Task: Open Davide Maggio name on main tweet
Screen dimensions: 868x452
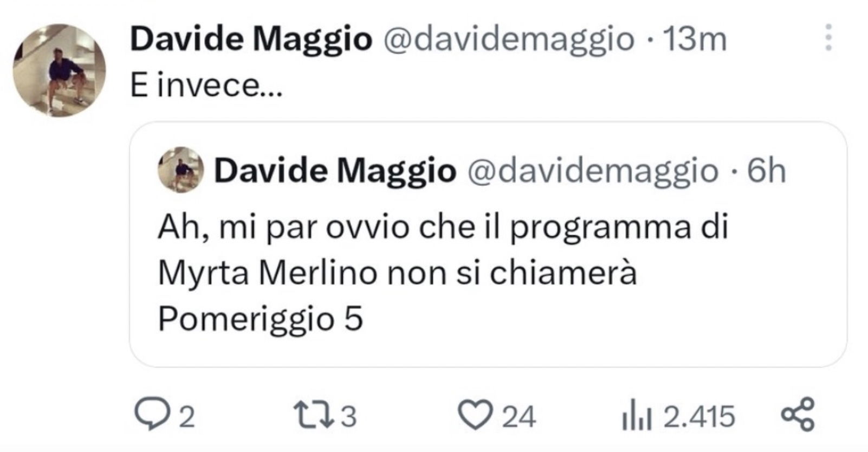Action: click(251, 39)
